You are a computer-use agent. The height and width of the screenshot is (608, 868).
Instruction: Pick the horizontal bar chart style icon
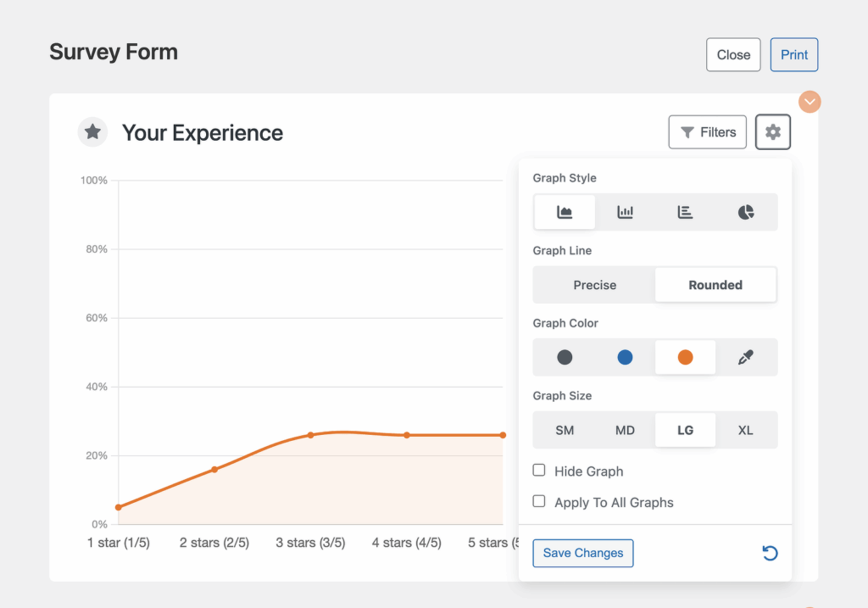685,212
